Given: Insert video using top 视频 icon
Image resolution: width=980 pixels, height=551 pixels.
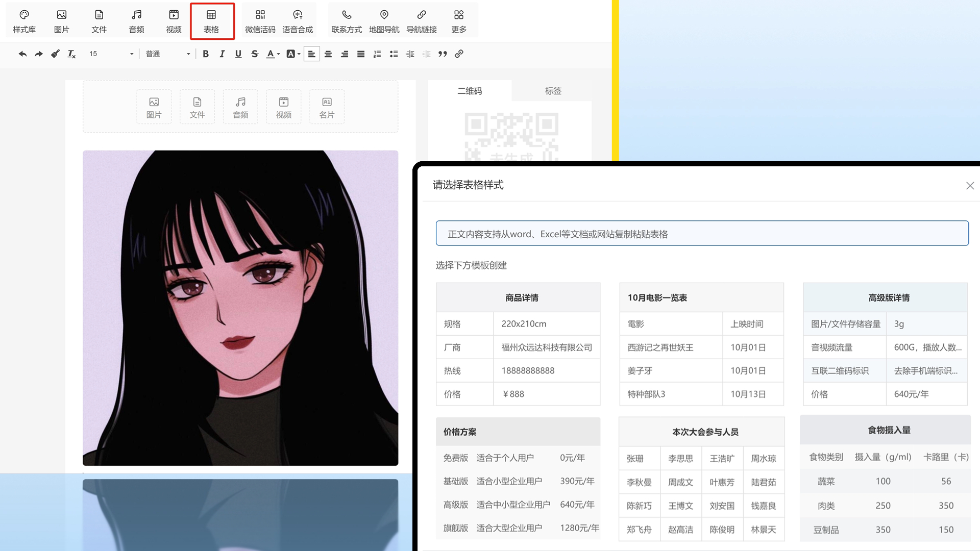Looking at the screenshot, I should pos(174,21).
